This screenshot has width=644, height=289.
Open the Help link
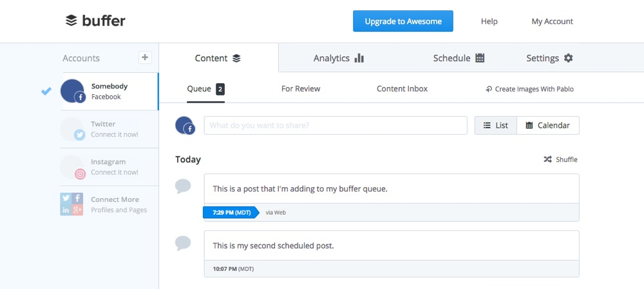(x=489, y=21)
